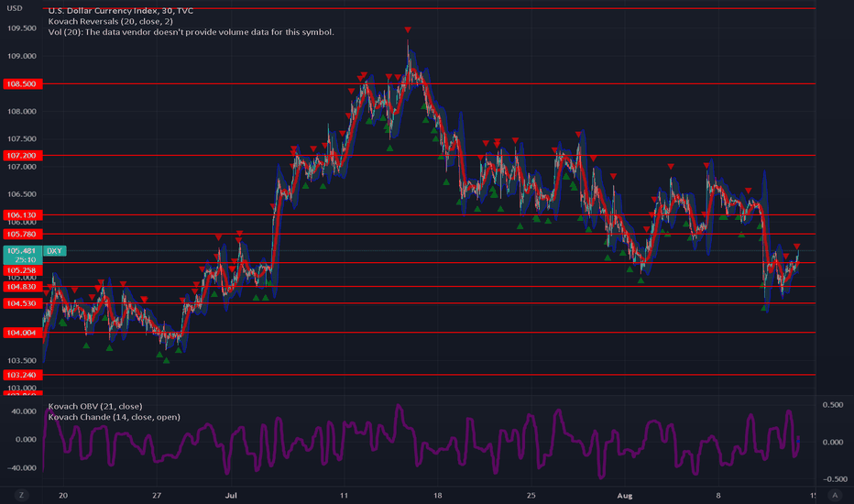Click the Vol (20) indicator legend
Image resolution: width=854 pixels, height=504 pixels.
(x=191, y=32)
